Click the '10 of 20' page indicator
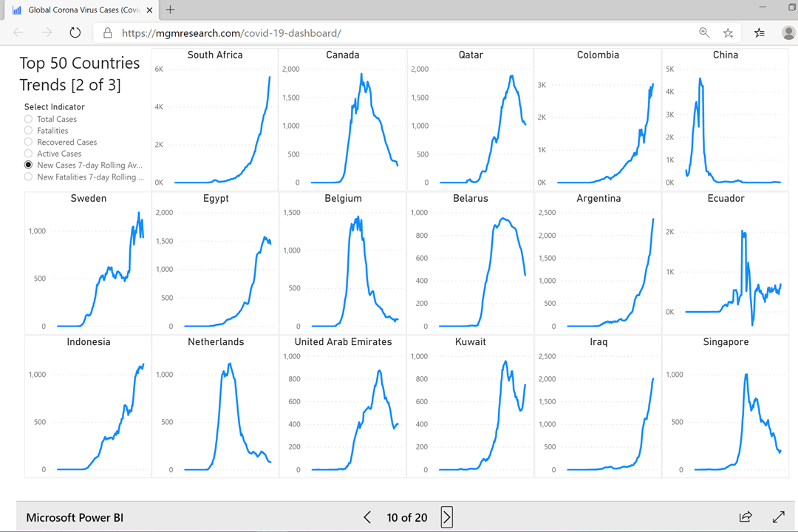 tap(407, 517)
